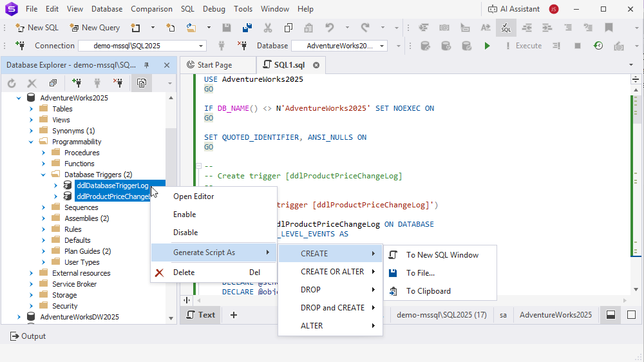
Task: Select CREATE OR ALTER submenu item
Action: coord(330,272)
